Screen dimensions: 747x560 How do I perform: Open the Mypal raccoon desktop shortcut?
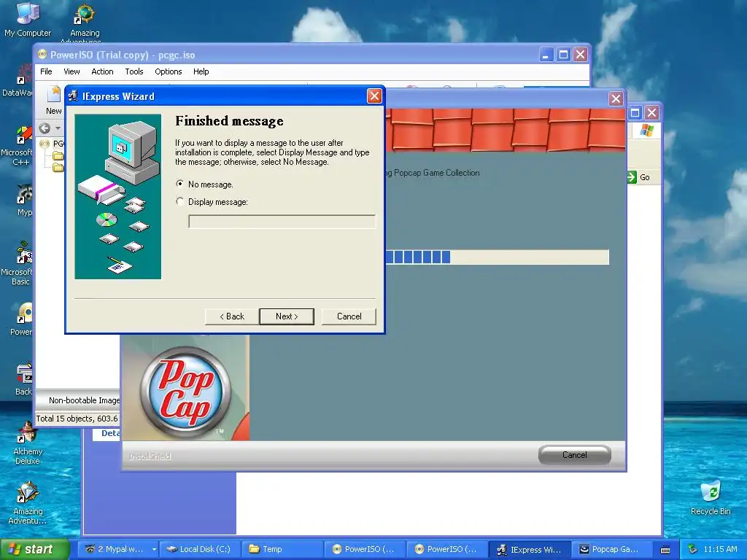click(x=24, y=200)
